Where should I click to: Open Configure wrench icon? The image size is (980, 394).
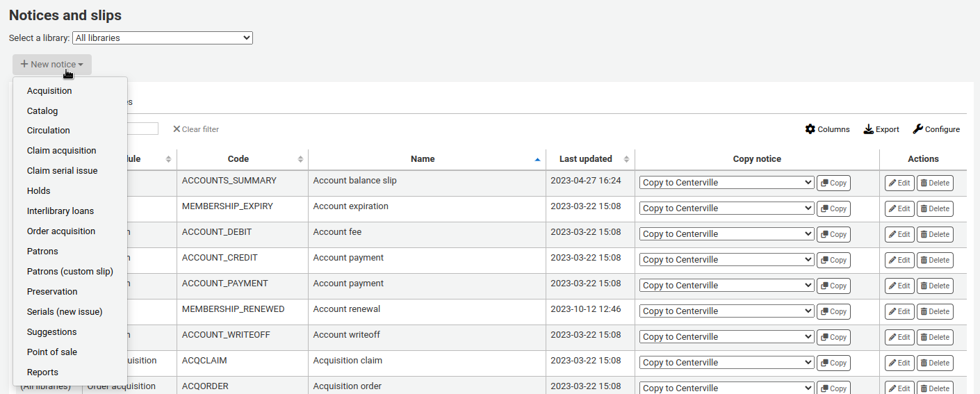[917, 129]
